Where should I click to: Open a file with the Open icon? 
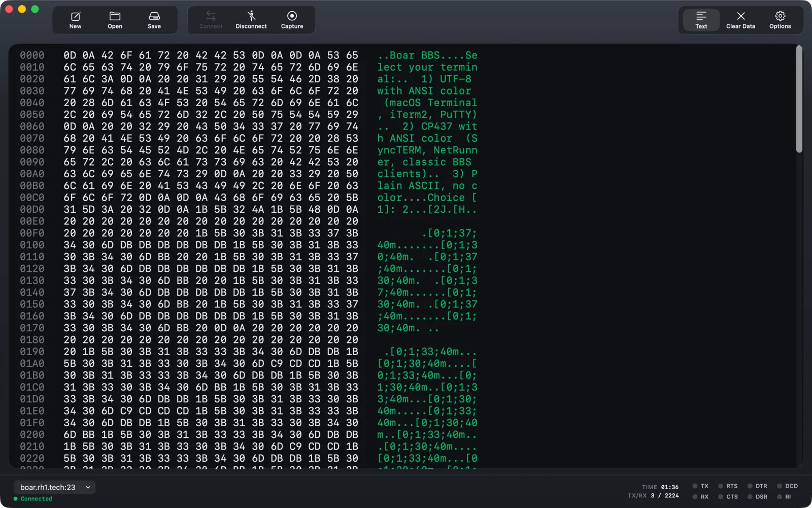[115, 20]
